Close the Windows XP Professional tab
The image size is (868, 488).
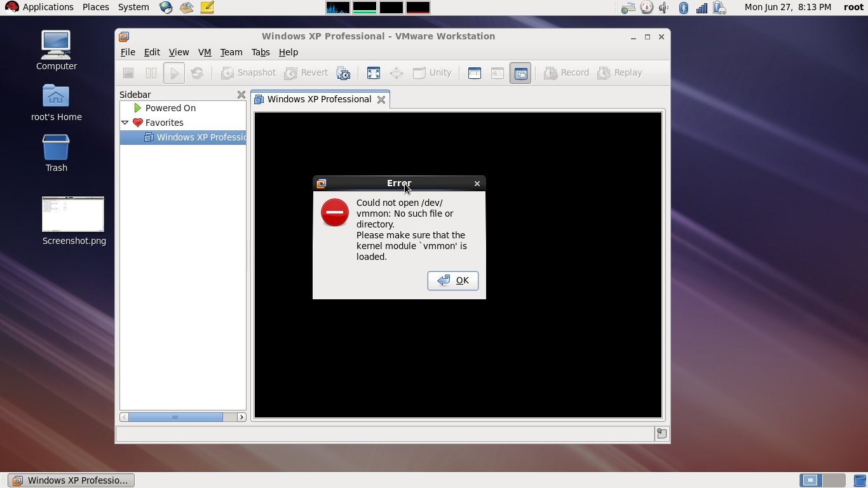point(381,100)
